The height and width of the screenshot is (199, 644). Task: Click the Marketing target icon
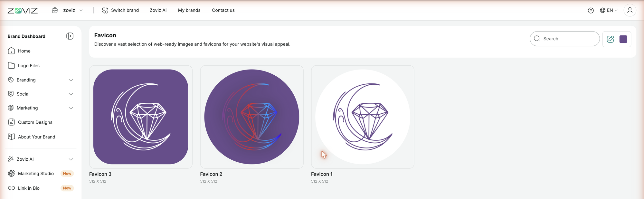tap(11, 108)
